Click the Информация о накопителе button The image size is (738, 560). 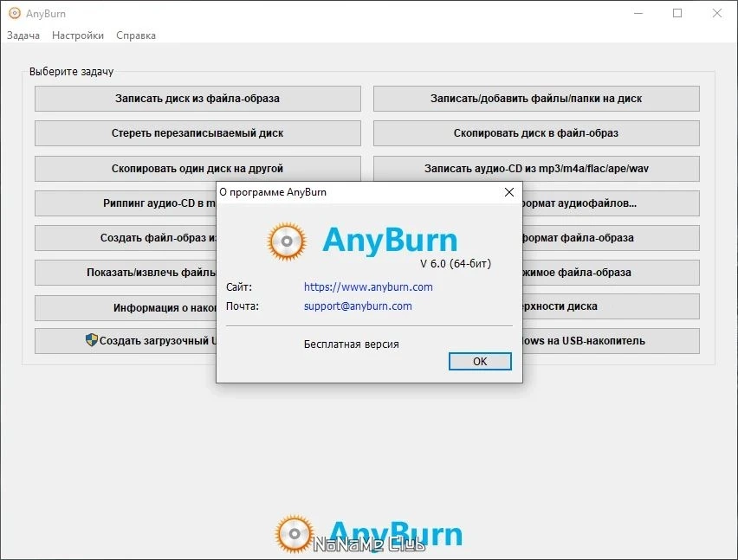pyautogui.click(x=126, y=308)
